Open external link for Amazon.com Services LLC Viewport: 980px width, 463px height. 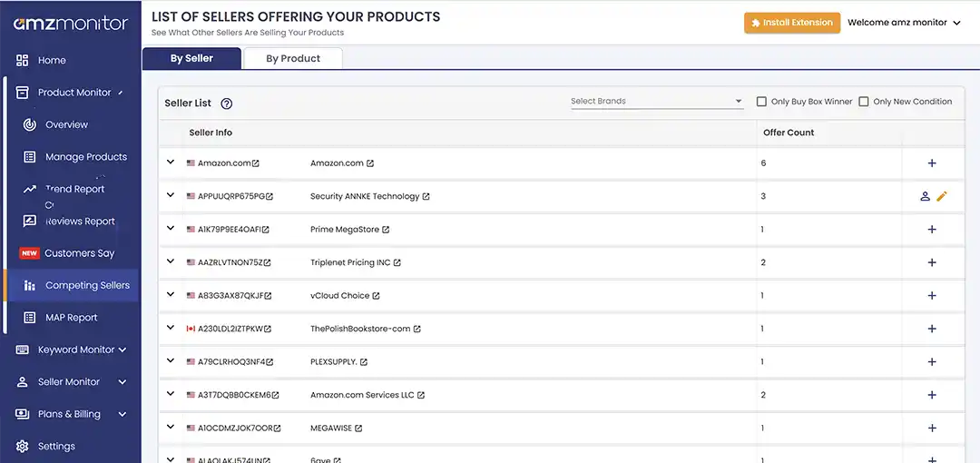(421, 396)
